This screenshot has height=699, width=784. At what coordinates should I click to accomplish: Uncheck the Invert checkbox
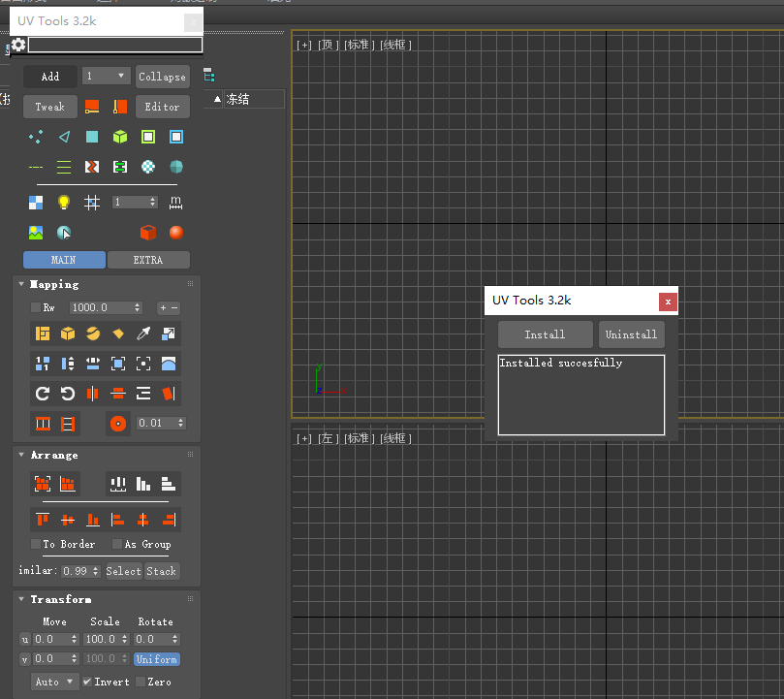pos(87,682)
